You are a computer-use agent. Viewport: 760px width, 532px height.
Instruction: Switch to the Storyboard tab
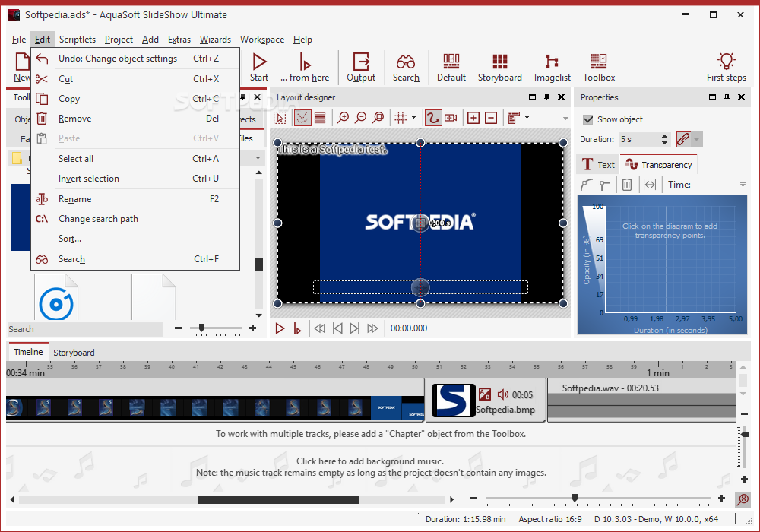[74, 352]
